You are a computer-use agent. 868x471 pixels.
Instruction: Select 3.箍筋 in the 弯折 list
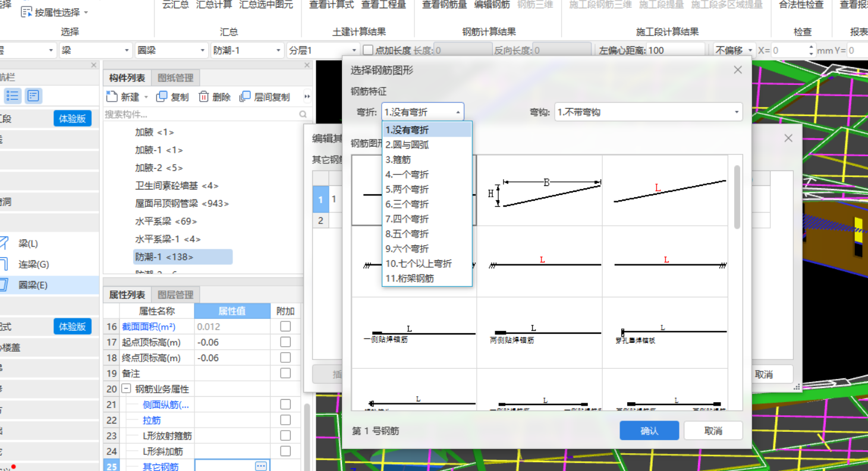[427, 159]
